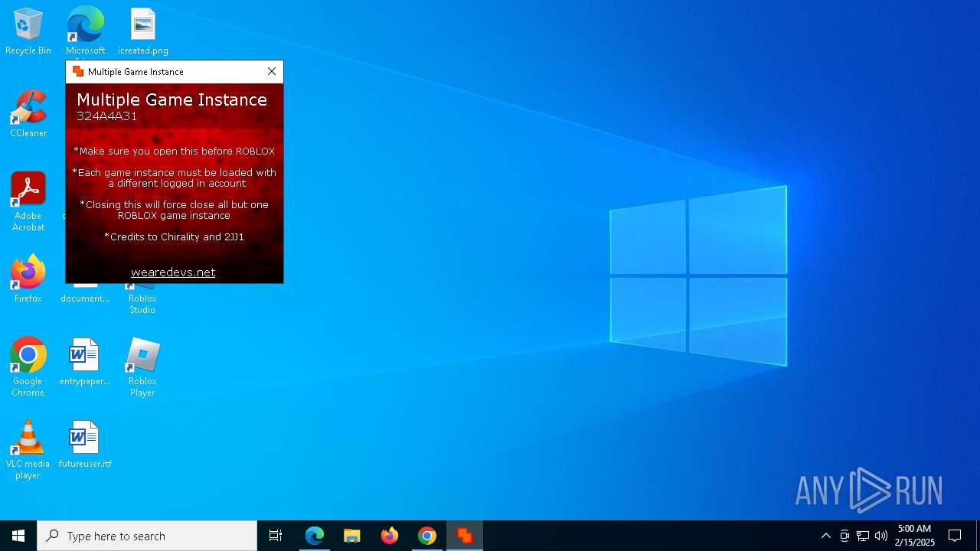
Task: Click the window title text "Multiple Game Instance"
Action: (136, 71)
